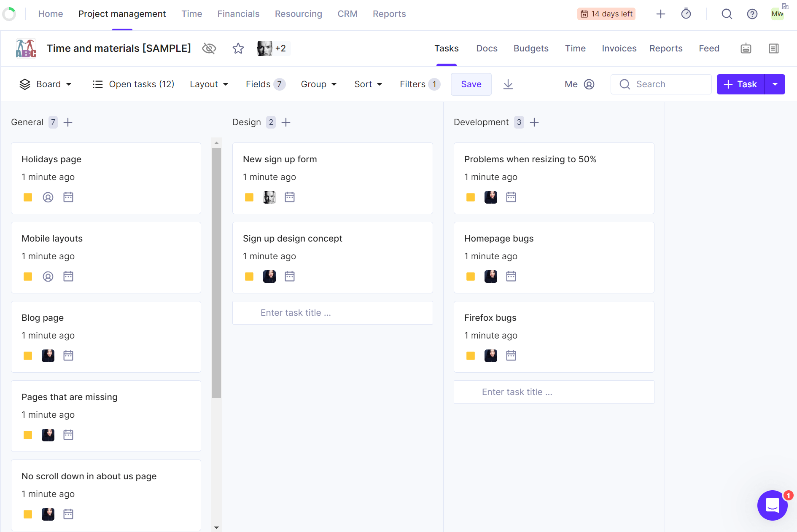Switch to the Budgets tab
This screenshot has width=797, height=532.
pos(530,48)
